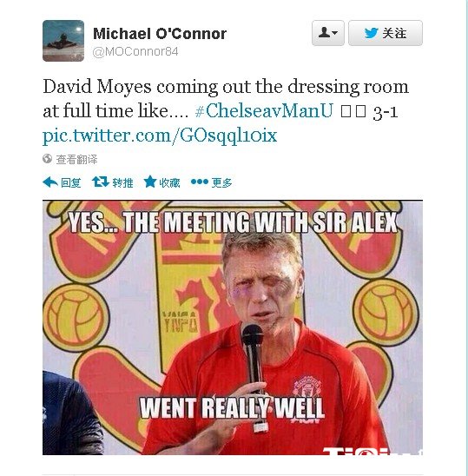
Task: Click the person silhouette icon
Action: click(x=325, y=32)
